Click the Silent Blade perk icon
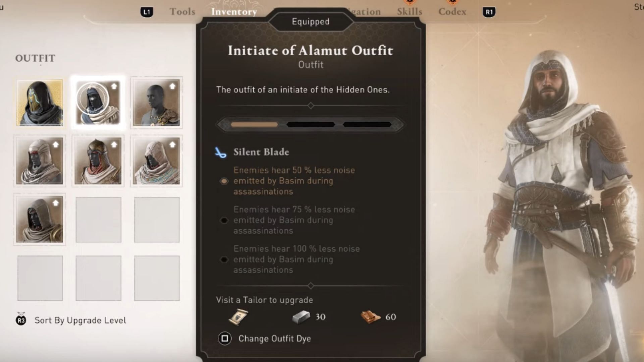This screenshot has height=362, width=644. [x=220, y=153]
